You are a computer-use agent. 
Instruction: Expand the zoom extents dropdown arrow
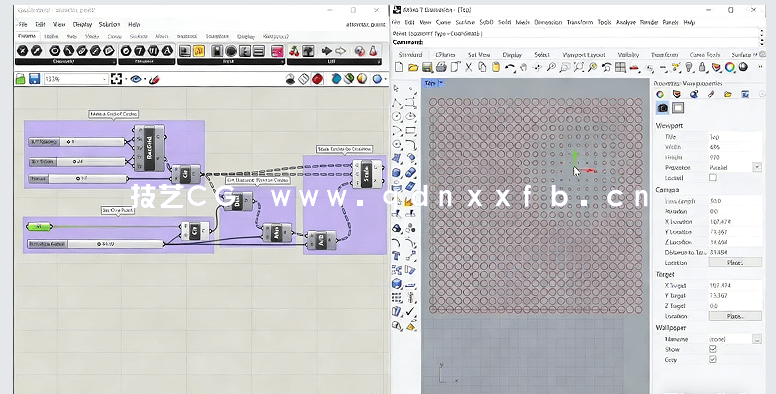[x=126, y=79]
